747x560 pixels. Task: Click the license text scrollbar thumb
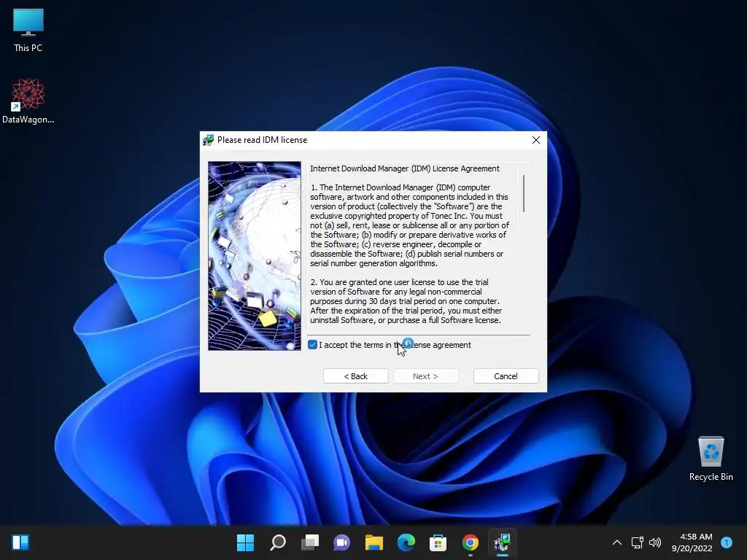[x=524, y=193]
